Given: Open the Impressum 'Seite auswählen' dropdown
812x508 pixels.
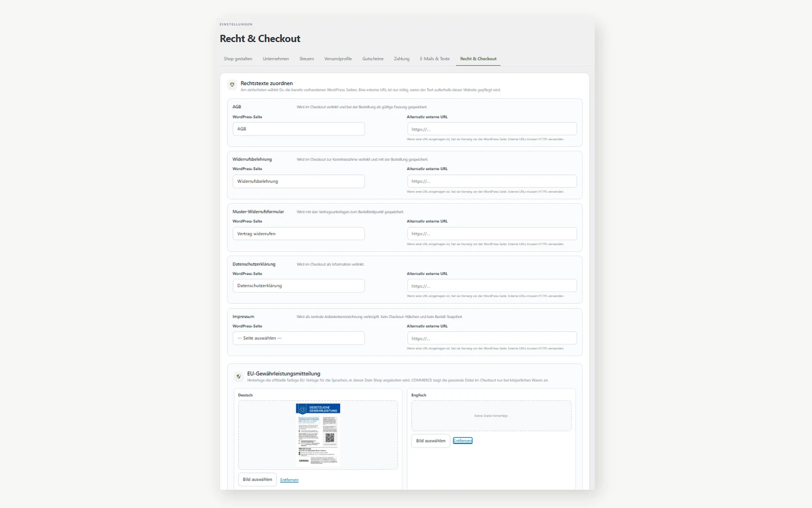Looking at the screenshot, I should (x=298, y=338).
